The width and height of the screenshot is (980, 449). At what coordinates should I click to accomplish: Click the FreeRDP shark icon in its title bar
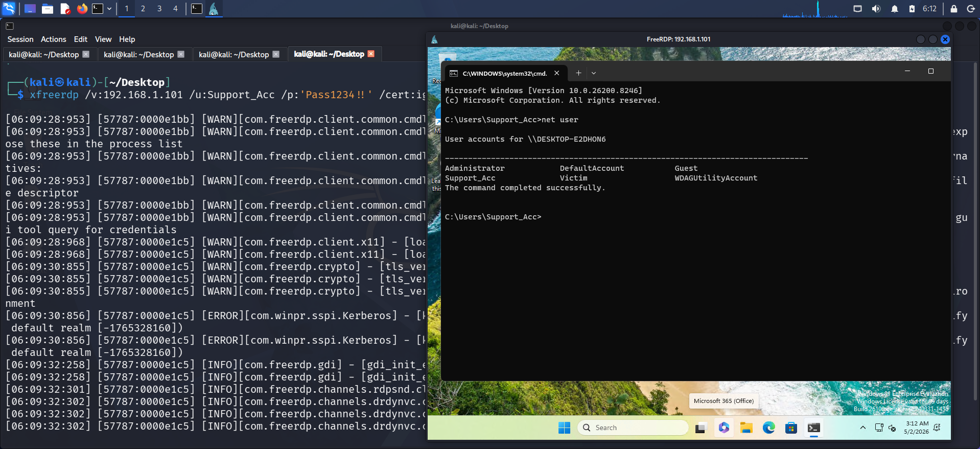click(434, 39)
